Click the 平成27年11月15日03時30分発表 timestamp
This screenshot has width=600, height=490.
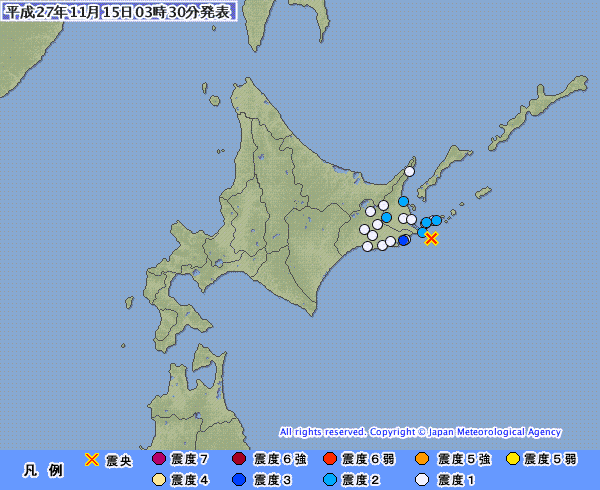point(119,12)
